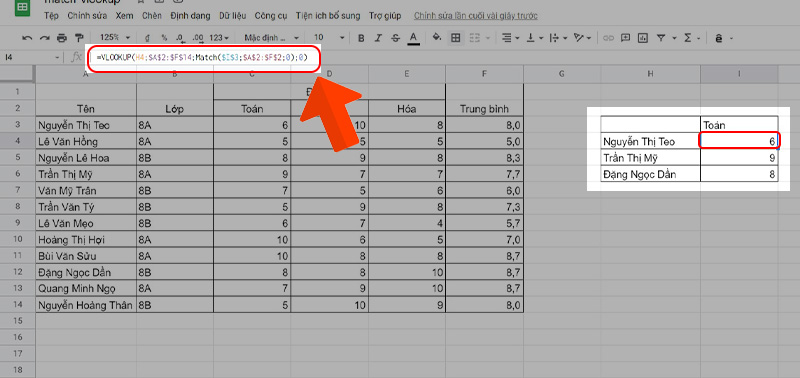Open the Dữ liệu menu
This screenshot has width=800, height=378.
click(232, 16)
